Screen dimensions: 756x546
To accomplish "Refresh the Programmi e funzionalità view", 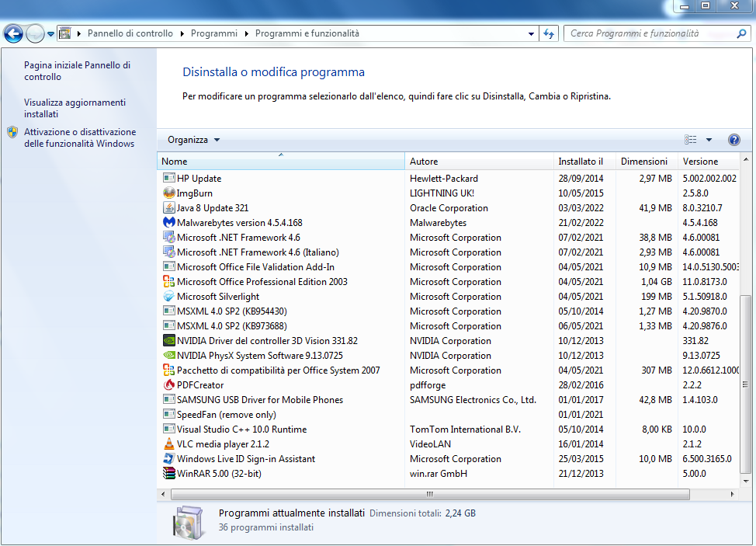I will point(550,34).
